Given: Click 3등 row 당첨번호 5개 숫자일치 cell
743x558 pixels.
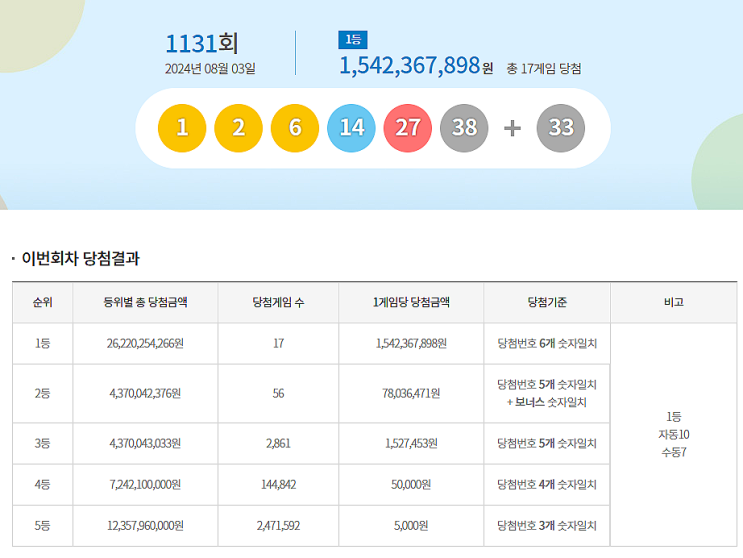Looking at the screenshot, I should pos(547,444).
